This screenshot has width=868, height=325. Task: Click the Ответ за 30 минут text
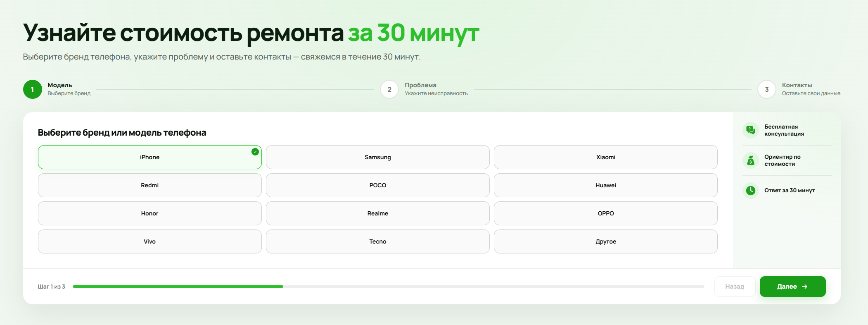point(790,191)
